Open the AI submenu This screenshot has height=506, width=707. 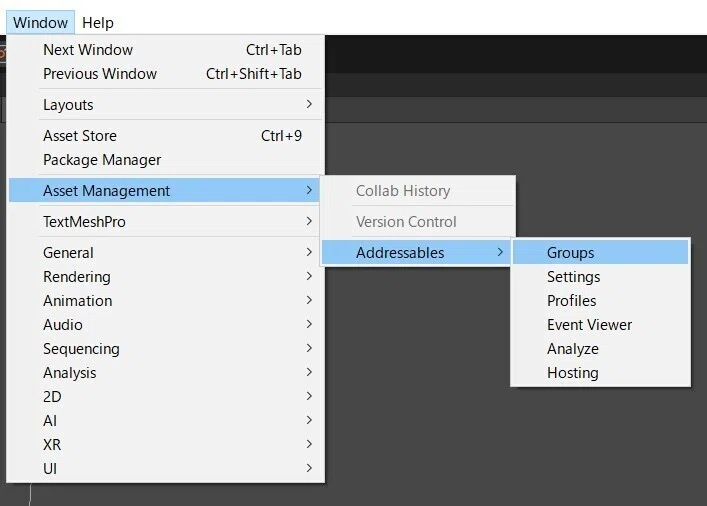click(165, 420)
